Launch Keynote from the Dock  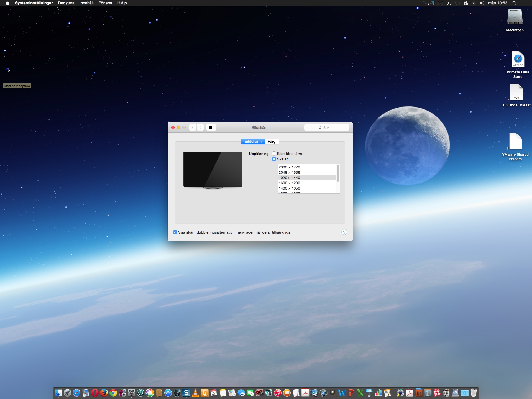(x=369, y=393)
